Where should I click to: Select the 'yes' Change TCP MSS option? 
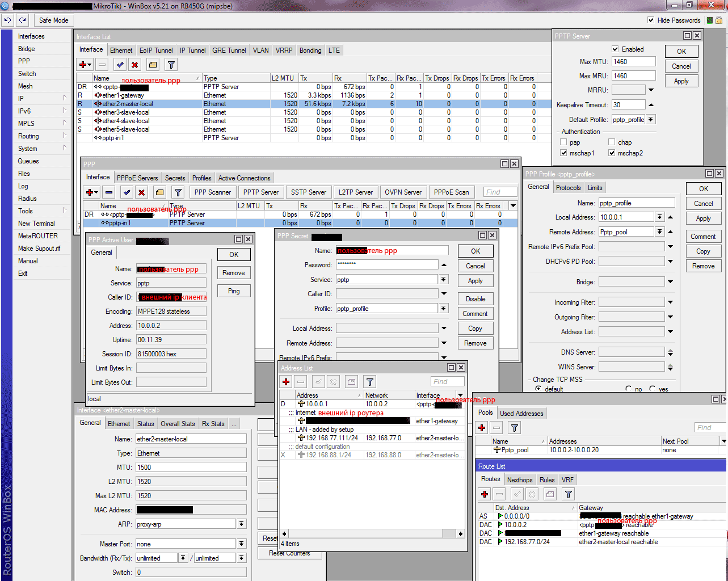click(653, 389)
